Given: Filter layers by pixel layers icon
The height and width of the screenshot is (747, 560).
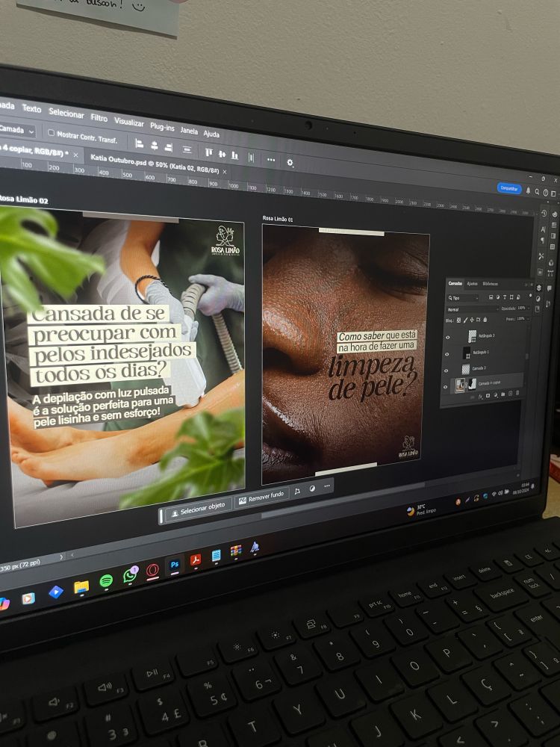Looking at the screenshot, I should point(491,297).
